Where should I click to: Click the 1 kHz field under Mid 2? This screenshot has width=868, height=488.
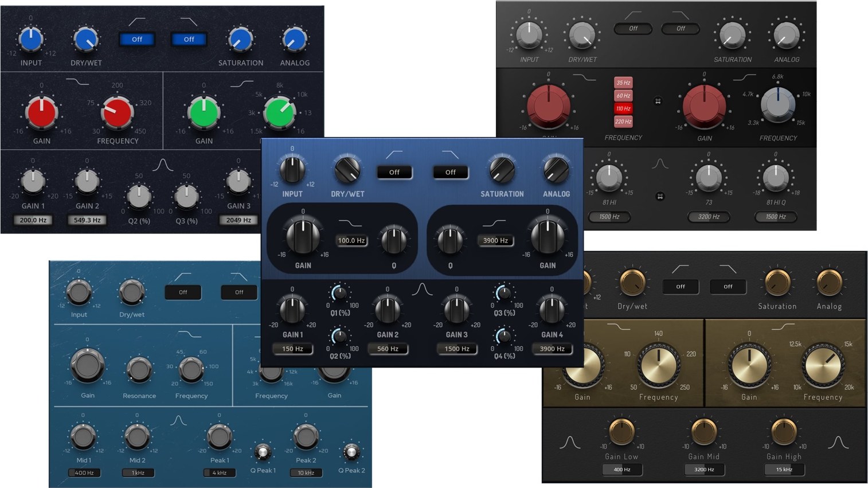pyautogui.click(x=138, y=473)
